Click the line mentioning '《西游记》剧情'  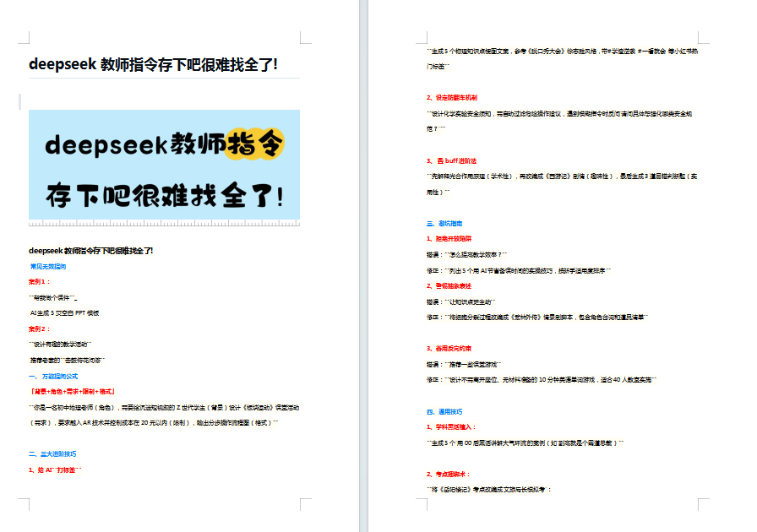click(x=562, y=176)
